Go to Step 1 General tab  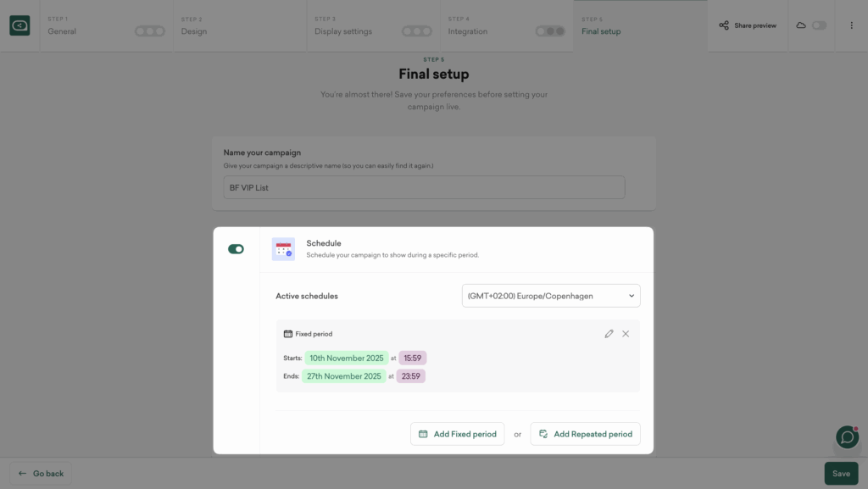click(x=106, y=26)
